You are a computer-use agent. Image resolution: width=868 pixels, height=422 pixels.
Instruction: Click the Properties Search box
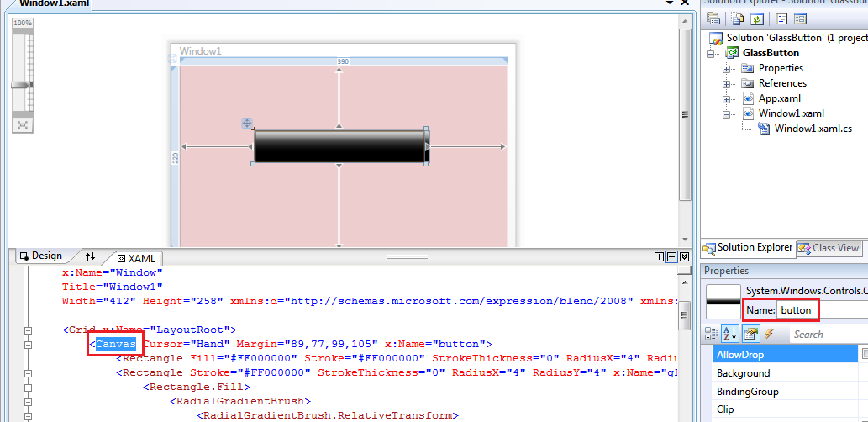(828, 334)
